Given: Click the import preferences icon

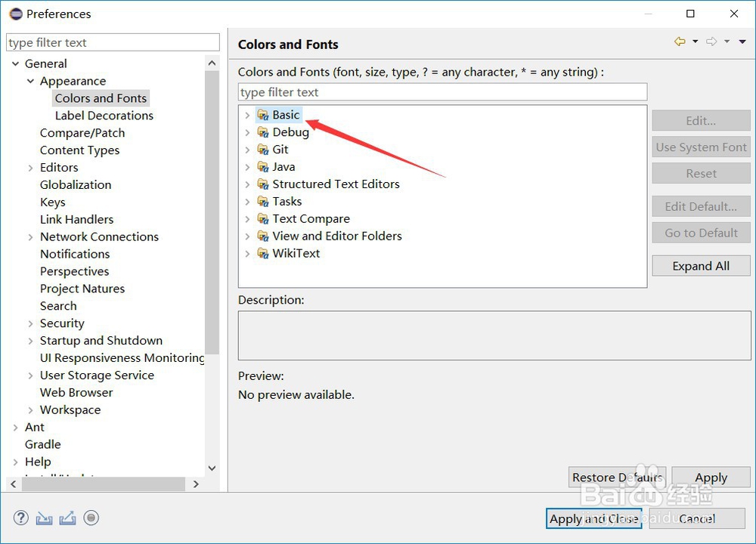Looking at the screenshot, I should [45, 518].
